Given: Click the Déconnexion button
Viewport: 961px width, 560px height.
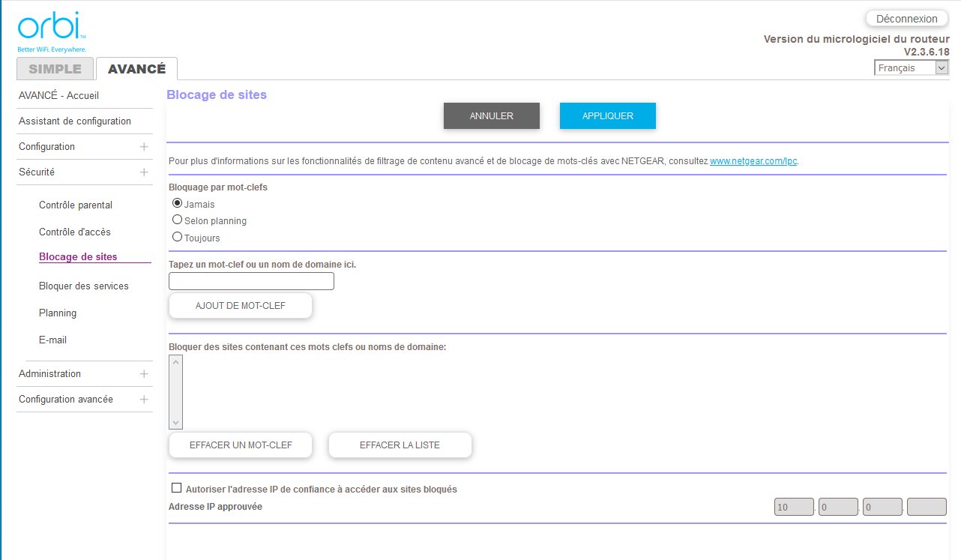Looking at the screenshot, I should (906, 19).
